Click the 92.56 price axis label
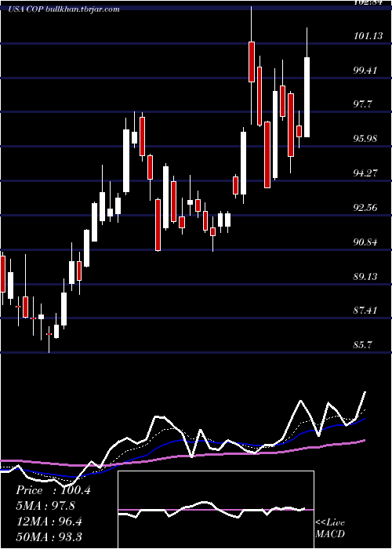The image size is (392, 549). [365, 208]
